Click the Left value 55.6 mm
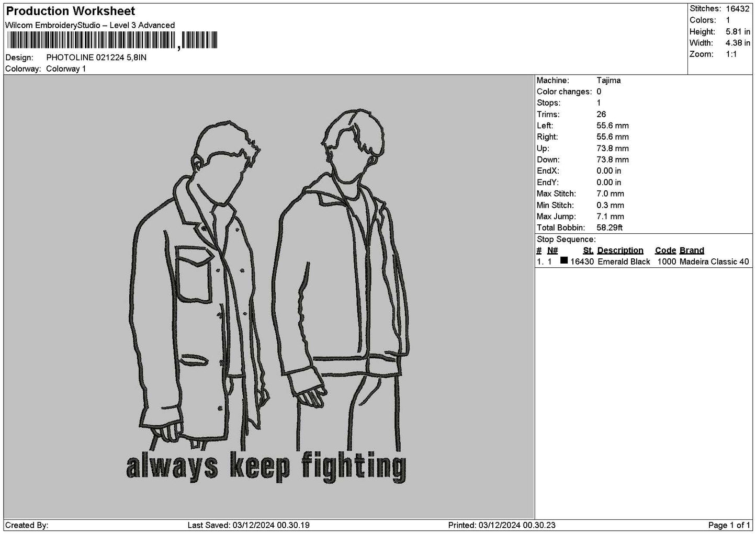This screenshot has width=756, height=534. (613, 126)
